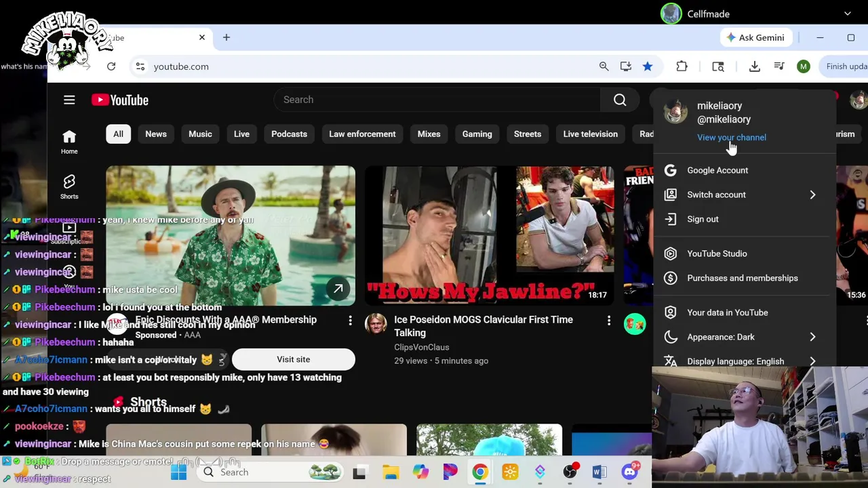868x488 pixels.
Task: Click View your channel link
Action: [732, 138]
